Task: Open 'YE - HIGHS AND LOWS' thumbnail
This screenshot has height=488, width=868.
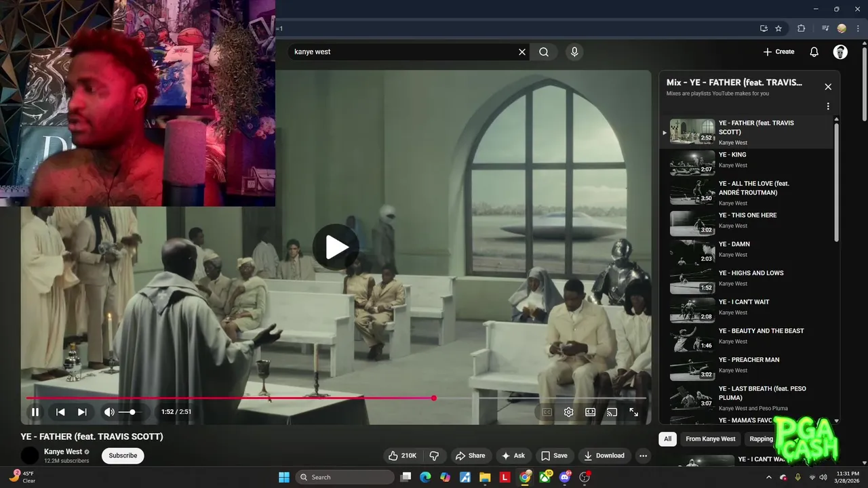Action: tap(692, 281)
